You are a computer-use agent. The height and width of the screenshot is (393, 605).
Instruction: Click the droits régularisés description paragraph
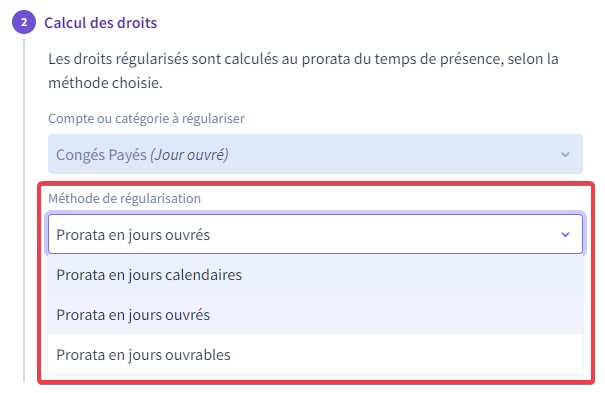pyautogui.click(x=303, y=71)
